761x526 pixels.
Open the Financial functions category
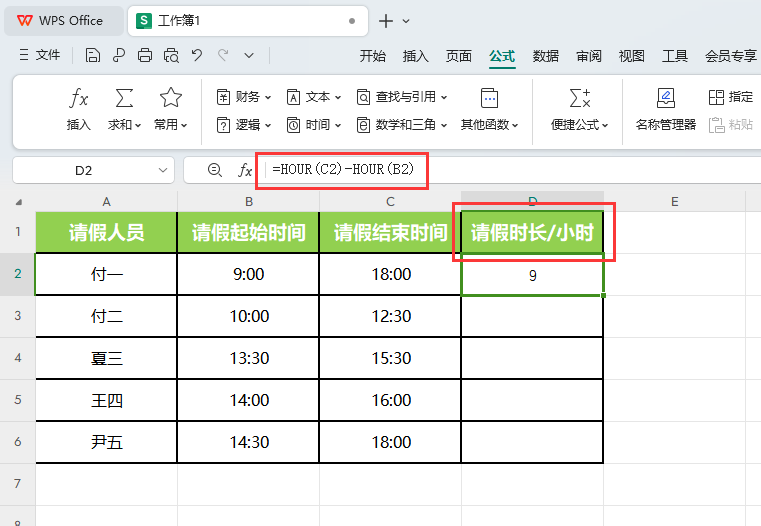tap(244, 97)
